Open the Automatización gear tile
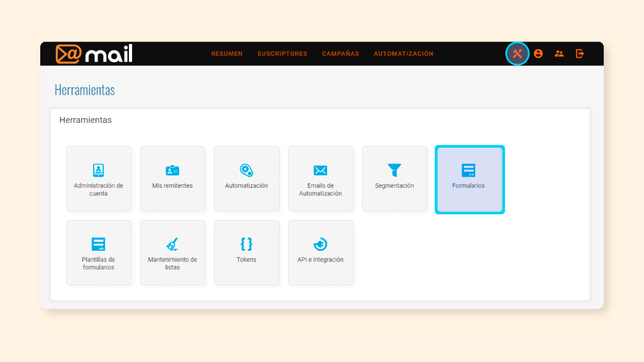644x362 pixels. [x=247, y=178]
